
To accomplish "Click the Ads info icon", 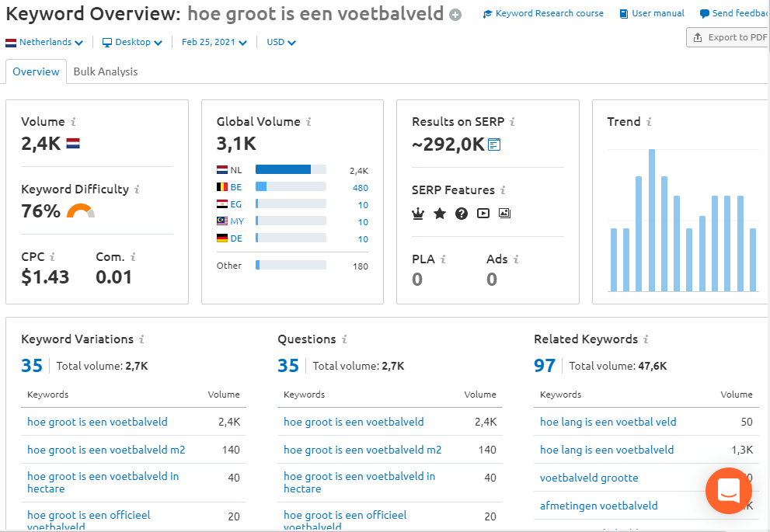I will pyautogui.click(x=516, y=259).
